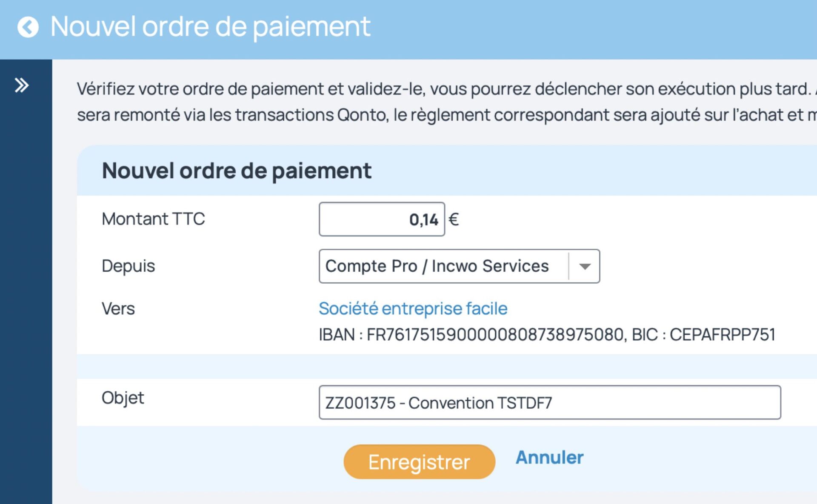
Task: Open the Société entreprise facile link
Action: [413, 309]
